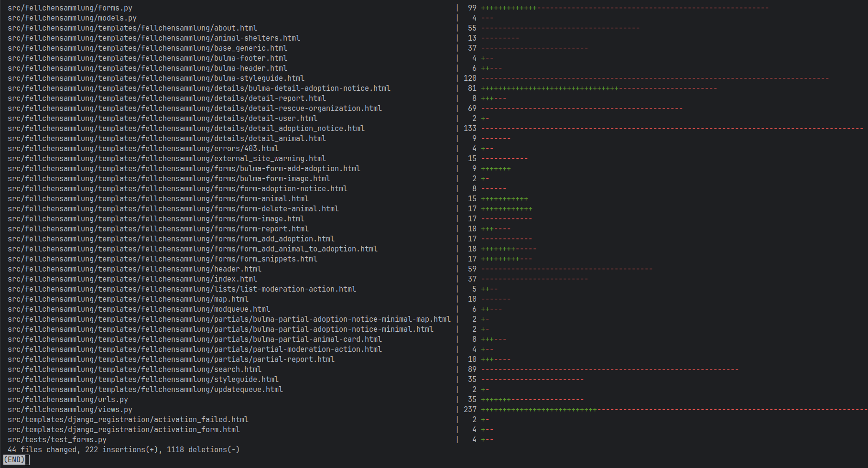Click the '44 files changed' summary line
This screenshot has width=868, height=468.
click(x=123, y=450)
